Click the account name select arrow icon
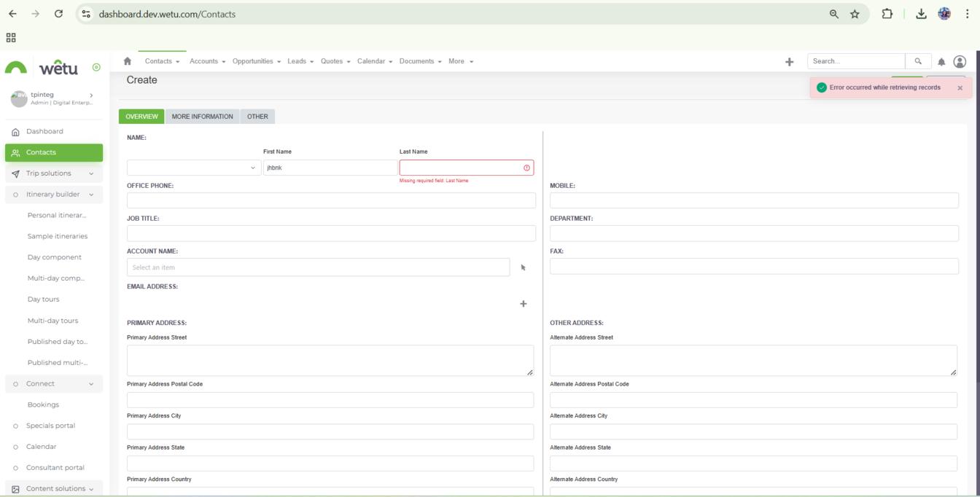Viewport: 980px width, 497px height. tap(523, 267)
